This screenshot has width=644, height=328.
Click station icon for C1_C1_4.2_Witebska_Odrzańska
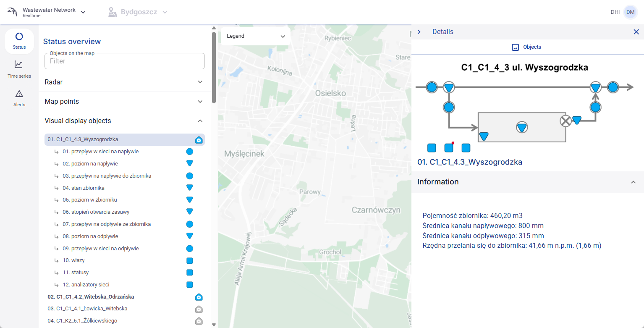point(199,297)
